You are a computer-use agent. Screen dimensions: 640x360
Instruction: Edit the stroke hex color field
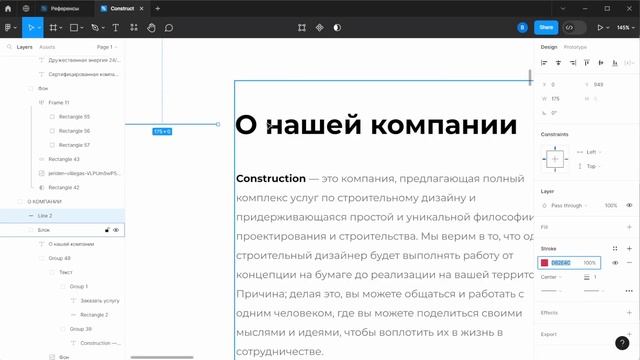561,263
